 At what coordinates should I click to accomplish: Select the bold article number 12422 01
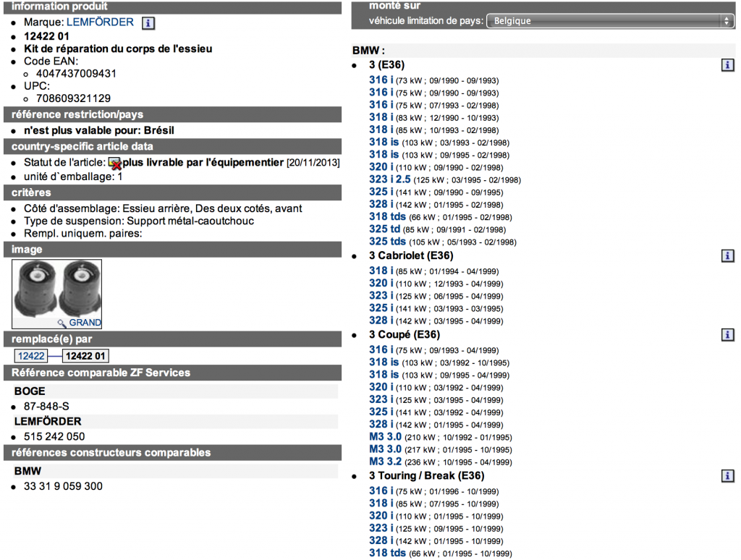click(46, 36)
